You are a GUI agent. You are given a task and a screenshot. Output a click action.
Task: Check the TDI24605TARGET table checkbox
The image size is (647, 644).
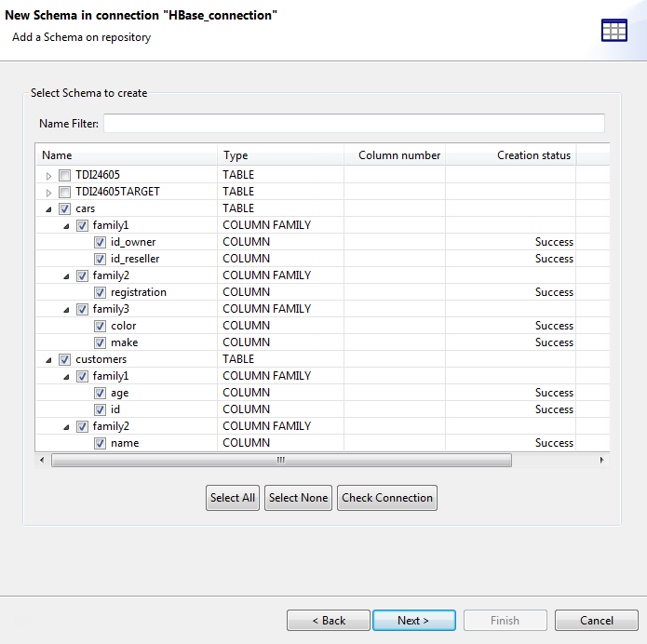[x=64, y=192]
